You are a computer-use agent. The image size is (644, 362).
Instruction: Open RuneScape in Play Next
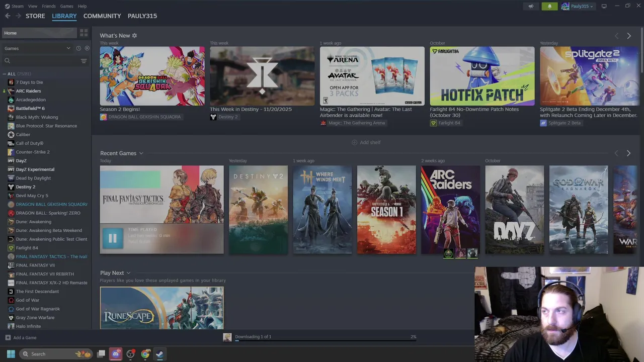click(x=162, y=308)
